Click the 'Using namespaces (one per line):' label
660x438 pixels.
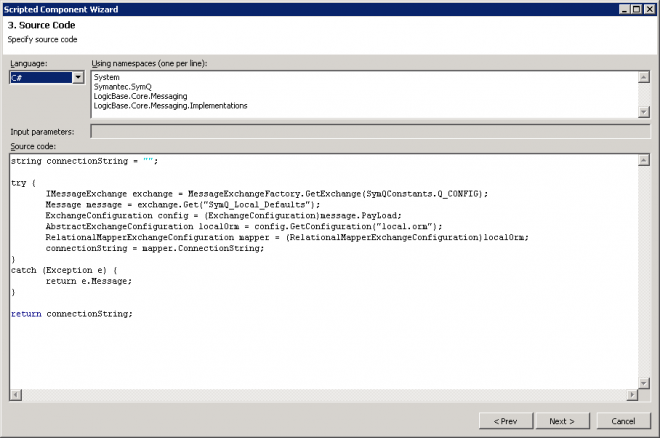[x=149, y=64]
